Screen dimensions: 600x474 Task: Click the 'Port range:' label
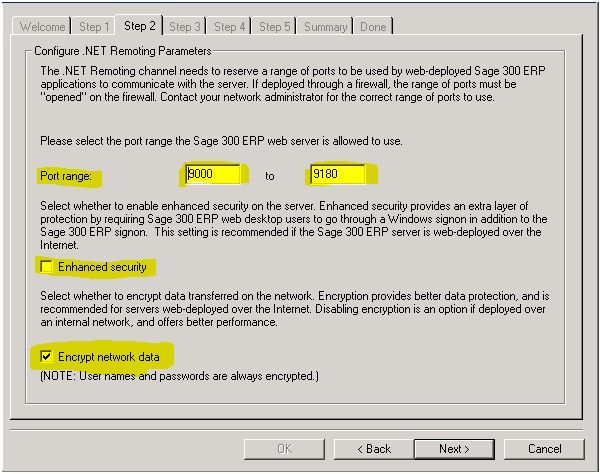66,176
